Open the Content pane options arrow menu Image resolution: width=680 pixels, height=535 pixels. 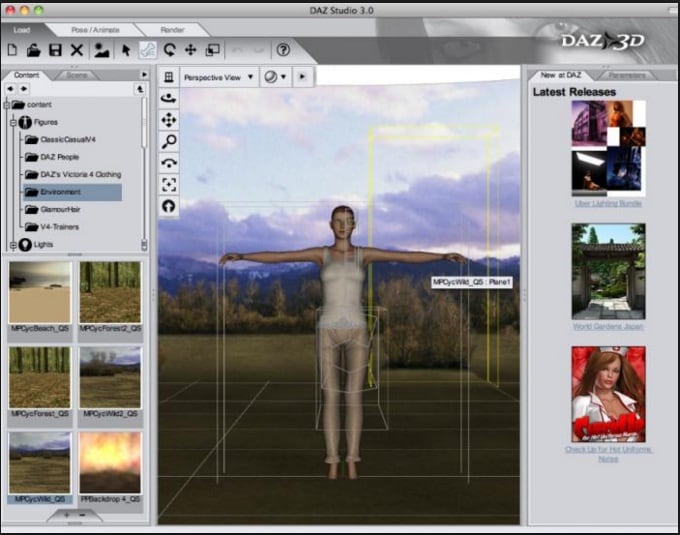(x=144, y=75)
